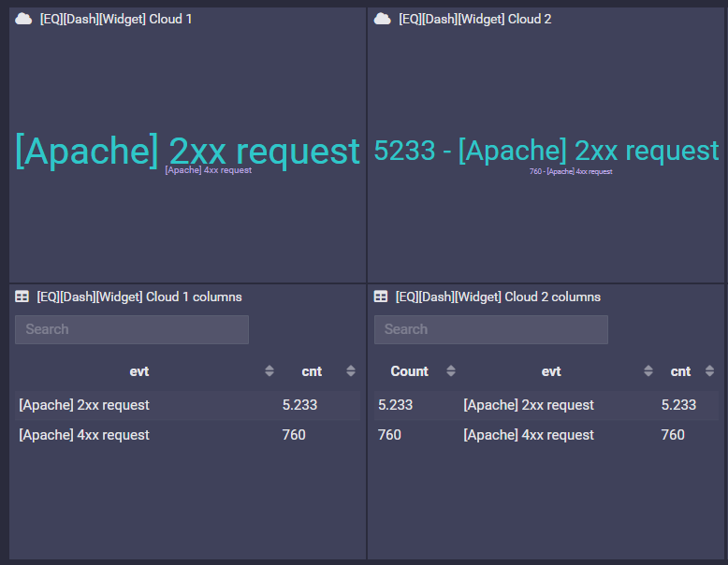Screen dimensions: 728x565
Task: Click 'cnt' column header in Cloud 1 columns
Action: coord(312,371)
